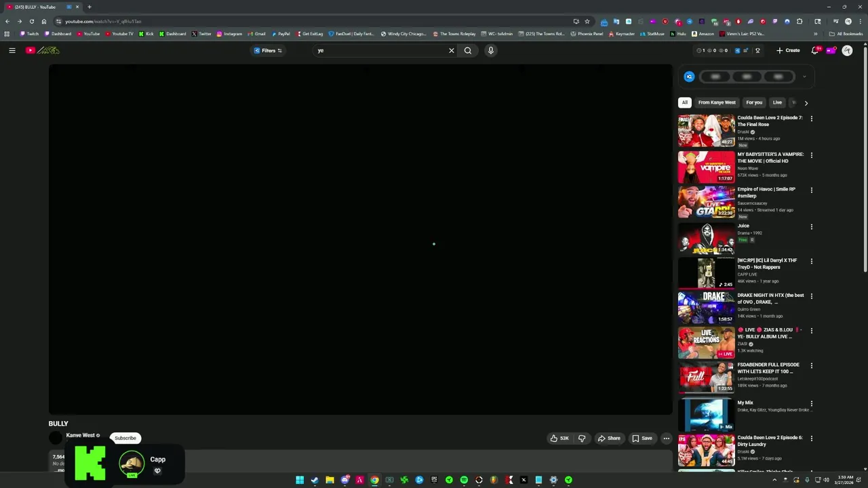Open the YouTube hamburger guide menu
The height and width of the screenshot is (488, 868).
click(x=12, y=50)
